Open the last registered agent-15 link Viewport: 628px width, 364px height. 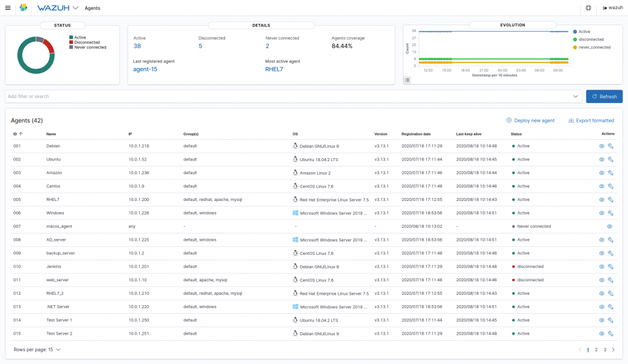(145, 69)
